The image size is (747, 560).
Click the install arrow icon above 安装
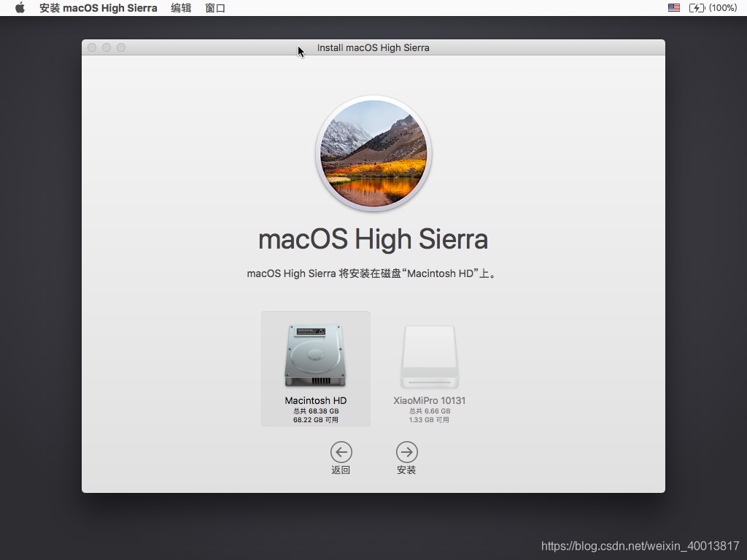(407, 452)
